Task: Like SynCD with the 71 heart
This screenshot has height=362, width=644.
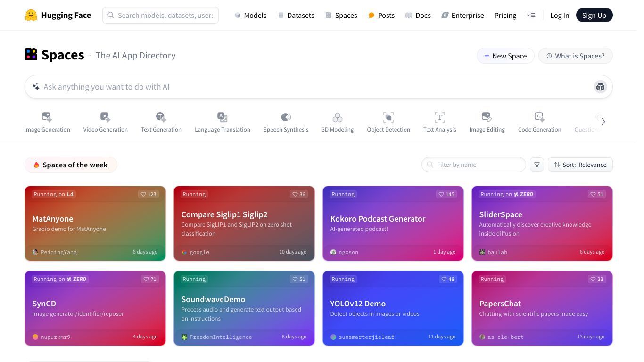Action: tap(149, 279)
